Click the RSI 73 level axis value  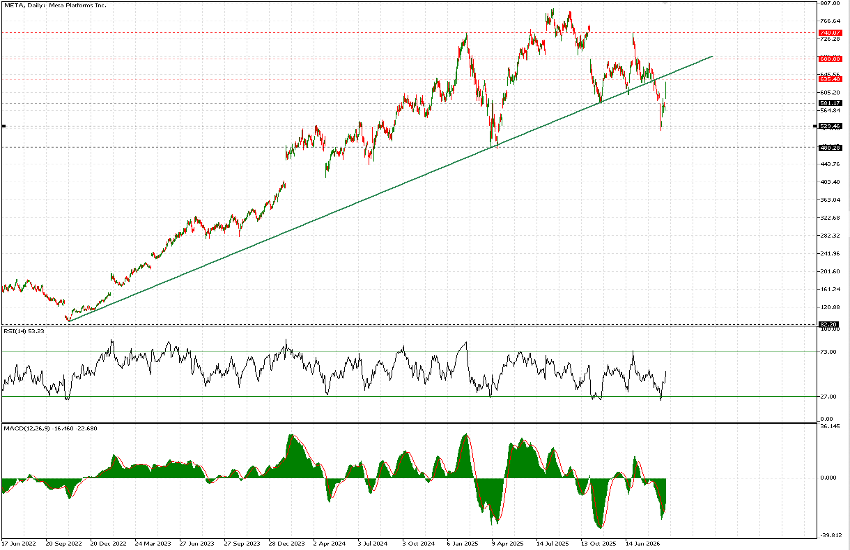[x=826, y=352]
